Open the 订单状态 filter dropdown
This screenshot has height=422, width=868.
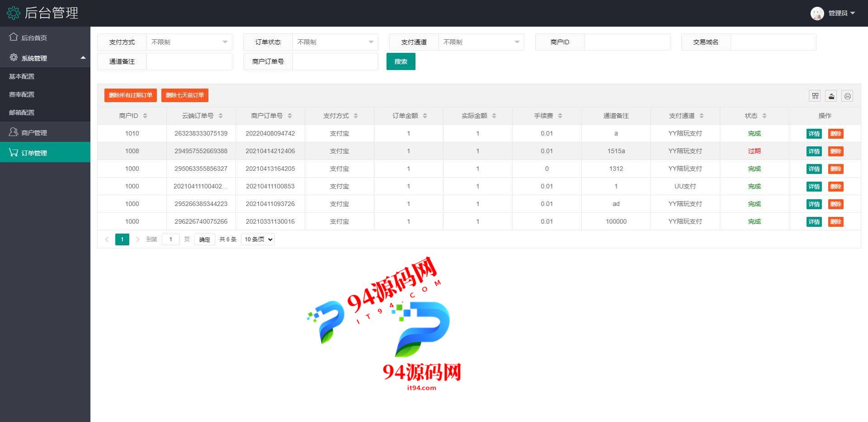(335, 42)
